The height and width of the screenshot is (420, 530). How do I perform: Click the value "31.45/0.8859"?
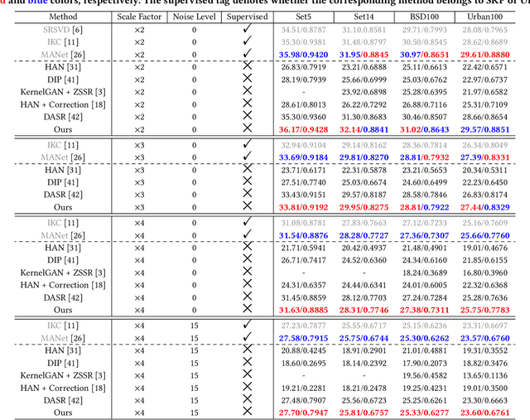304,298
